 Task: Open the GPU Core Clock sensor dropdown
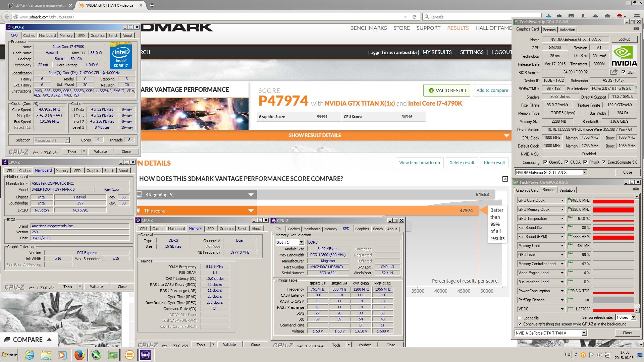click(562, 200)
